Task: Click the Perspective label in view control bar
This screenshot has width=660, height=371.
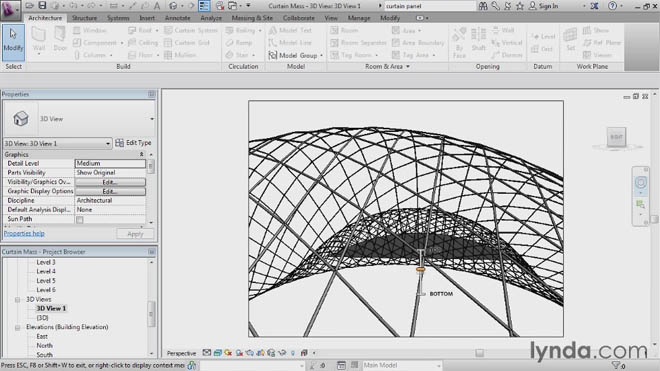Action: point(181,353)
